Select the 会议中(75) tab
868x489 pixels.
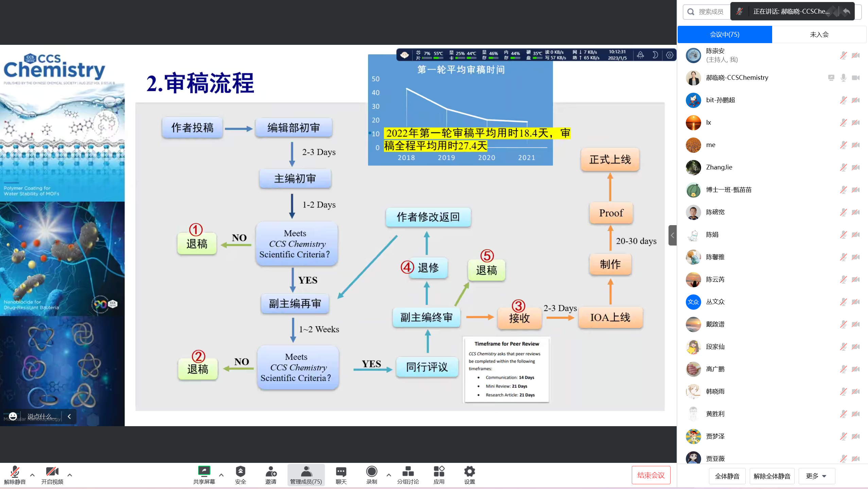[725, 34]
